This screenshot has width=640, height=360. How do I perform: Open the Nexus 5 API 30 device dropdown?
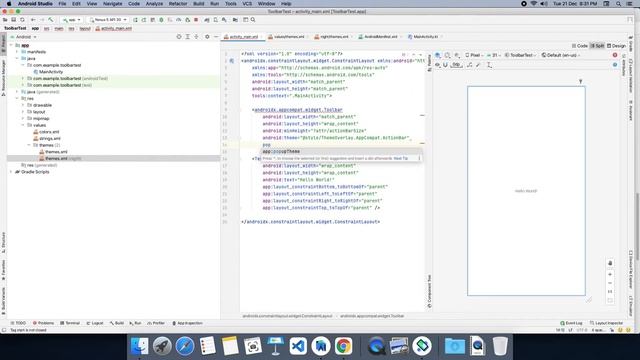[108, 20]
